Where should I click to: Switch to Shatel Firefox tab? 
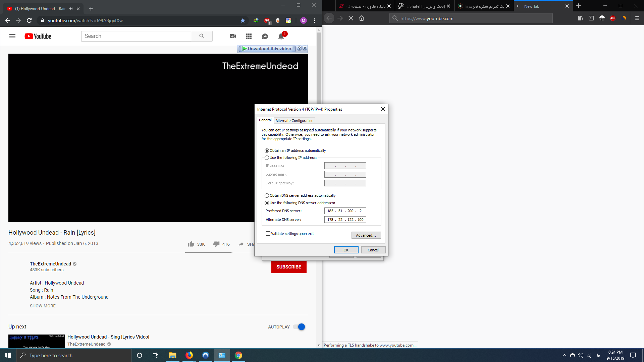click(425, 6)
